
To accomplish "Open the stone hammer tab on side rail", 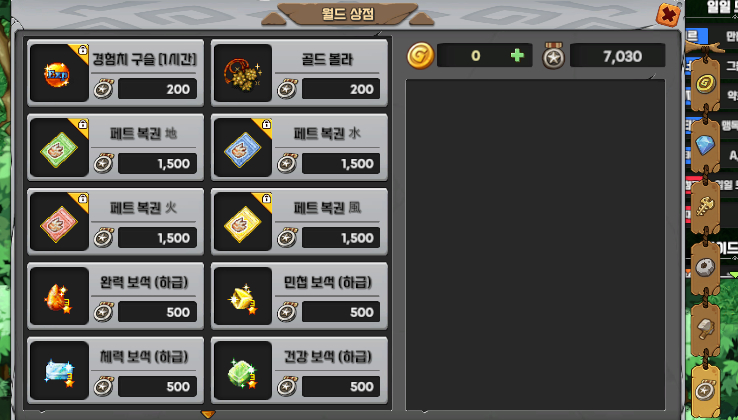I will [706, 329].
